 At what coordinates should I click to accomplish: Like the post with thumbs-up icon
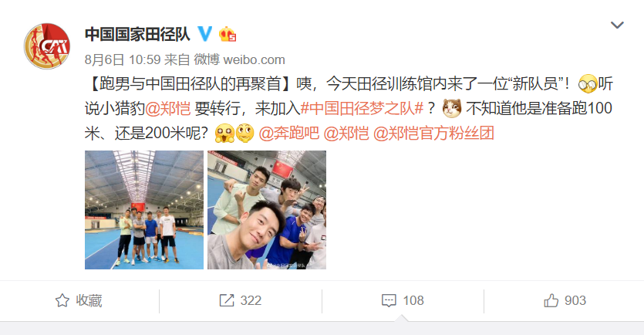coord(551,300)
